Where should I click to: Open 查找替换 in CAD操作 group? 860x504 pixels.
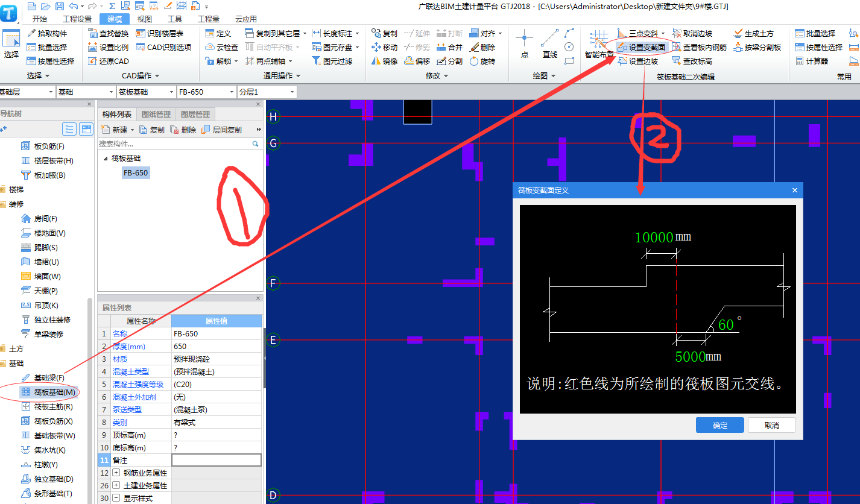[x=108, y=33]
